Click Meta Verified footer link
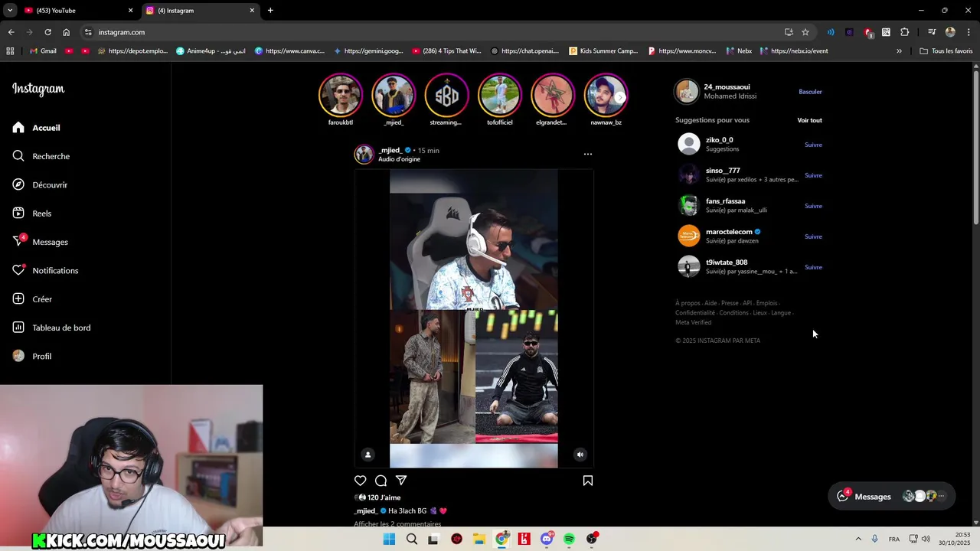Viewport: 980px width, 551px height. pyautogui.click(x=693, y=322)
